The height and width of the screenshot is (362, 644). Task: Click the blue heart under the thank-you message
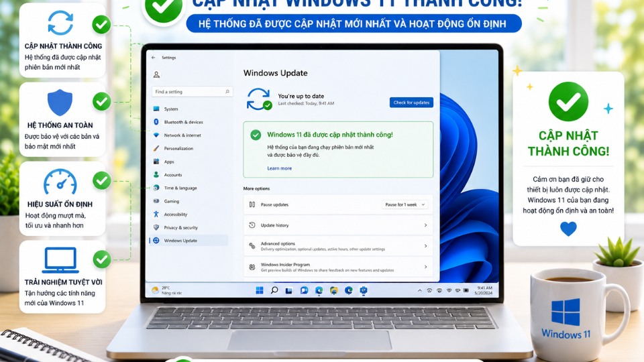tap(568, 229)
